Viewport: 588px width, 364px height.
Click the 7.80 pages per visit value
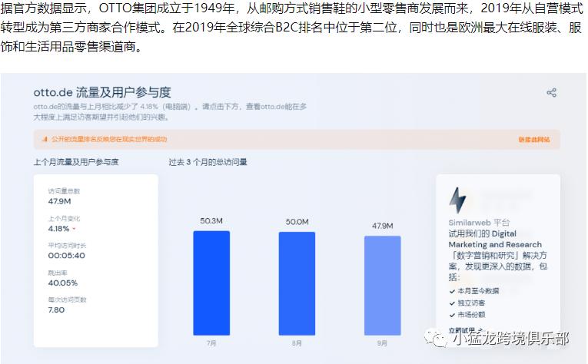coord(56,310)
